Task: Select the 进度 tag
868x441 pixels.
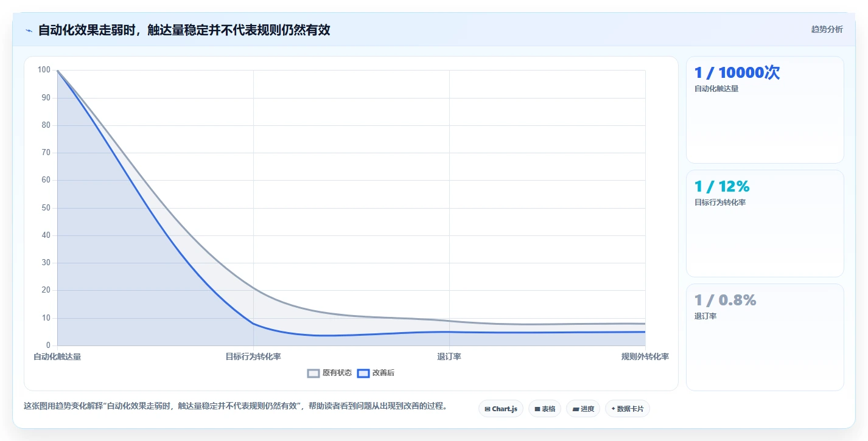Action: click(x=583, y=409)
